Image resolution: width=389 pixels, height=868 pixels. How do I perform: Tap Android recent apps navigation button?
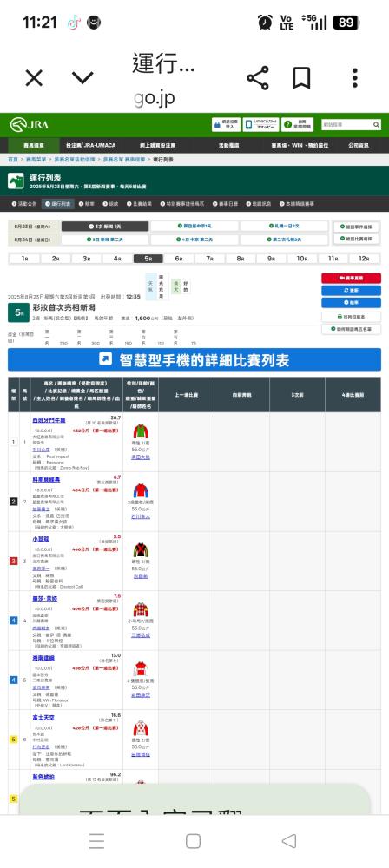click(97, 841)
